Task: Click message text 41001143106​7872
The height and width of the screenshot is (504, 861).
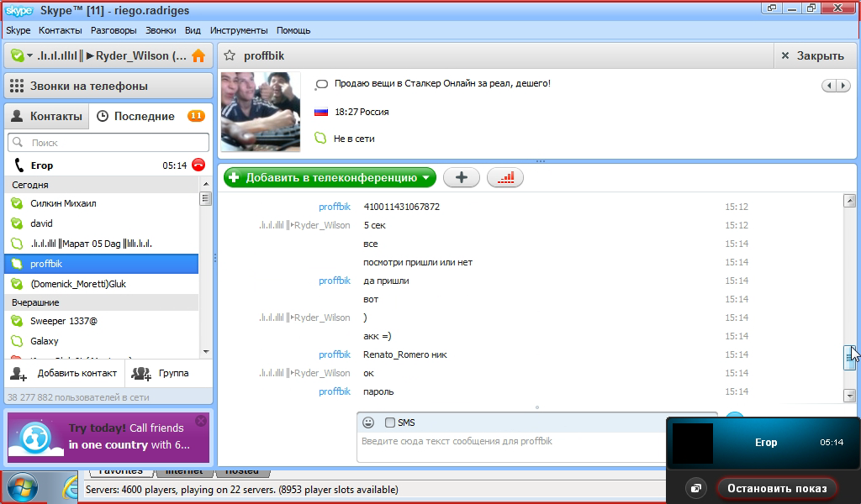Action: pos(401,207)
